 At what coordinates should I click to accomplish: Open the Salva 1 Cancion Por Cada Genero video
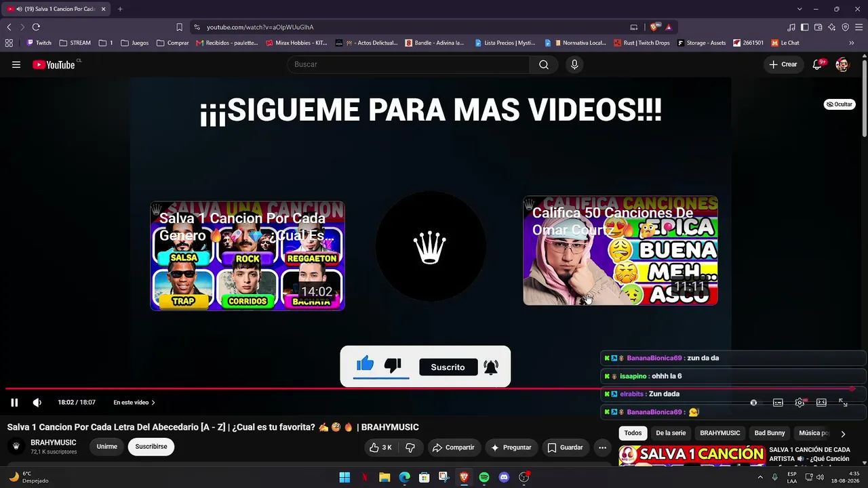click(248, 256)
